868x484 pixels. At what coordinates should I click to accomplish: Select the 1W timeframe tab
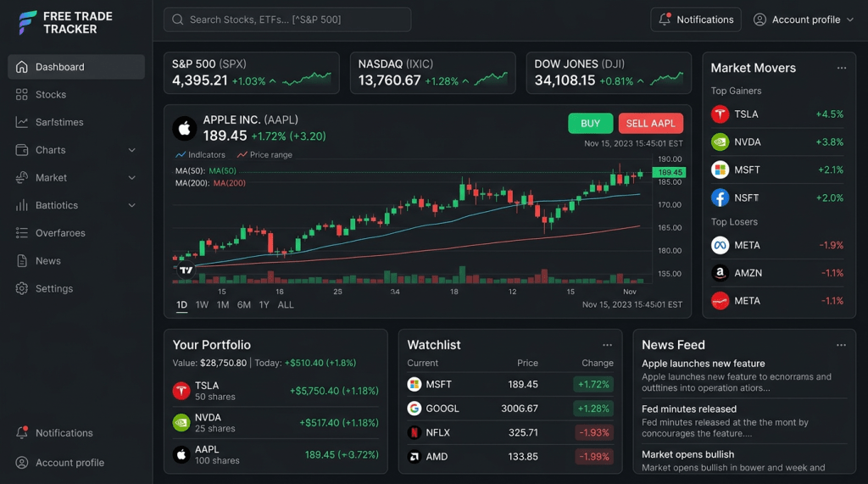[202, 305]
